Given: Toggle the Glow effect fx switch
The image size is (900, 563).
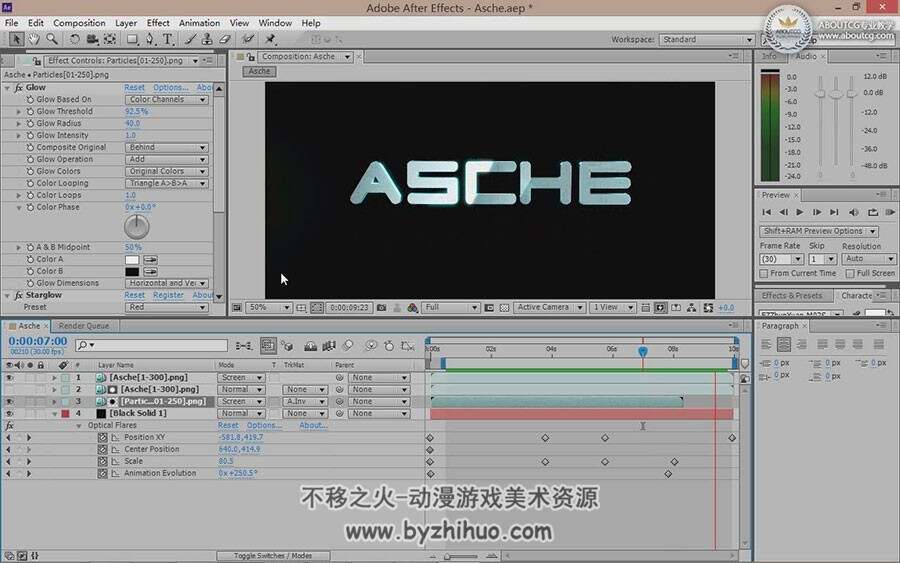Looking at the screenshot, I should click(18, 88).
